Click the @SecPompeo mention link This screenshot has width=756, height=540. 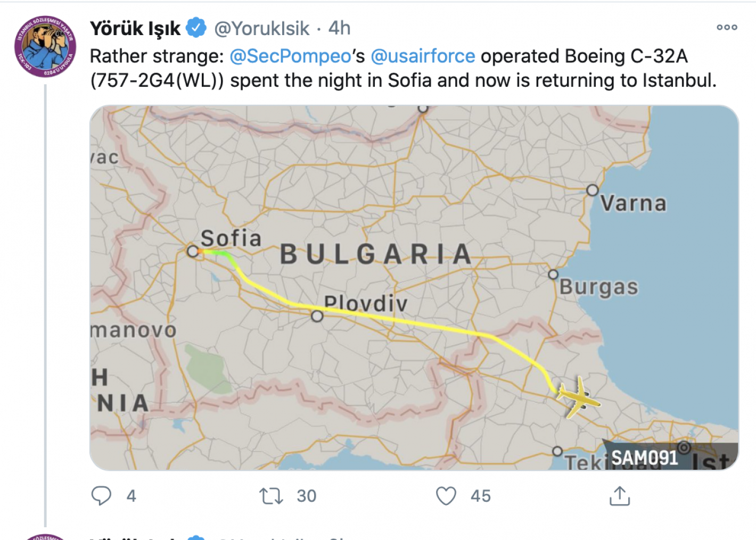click(291, 56)
